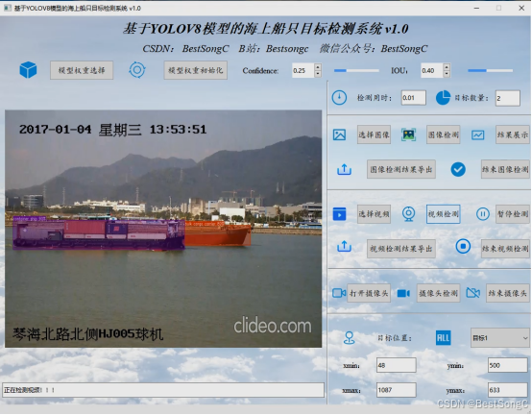Click the app icon in the title bar

(7, 8)
